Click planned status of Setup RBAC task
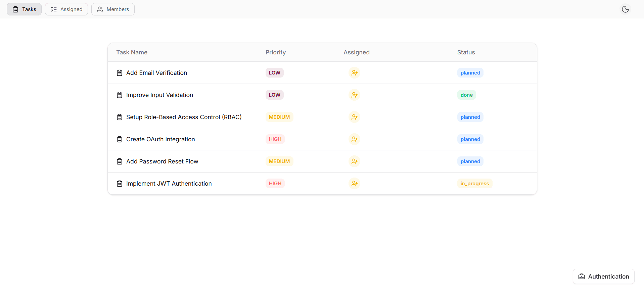The image size is (644, 292). [470, 117]
